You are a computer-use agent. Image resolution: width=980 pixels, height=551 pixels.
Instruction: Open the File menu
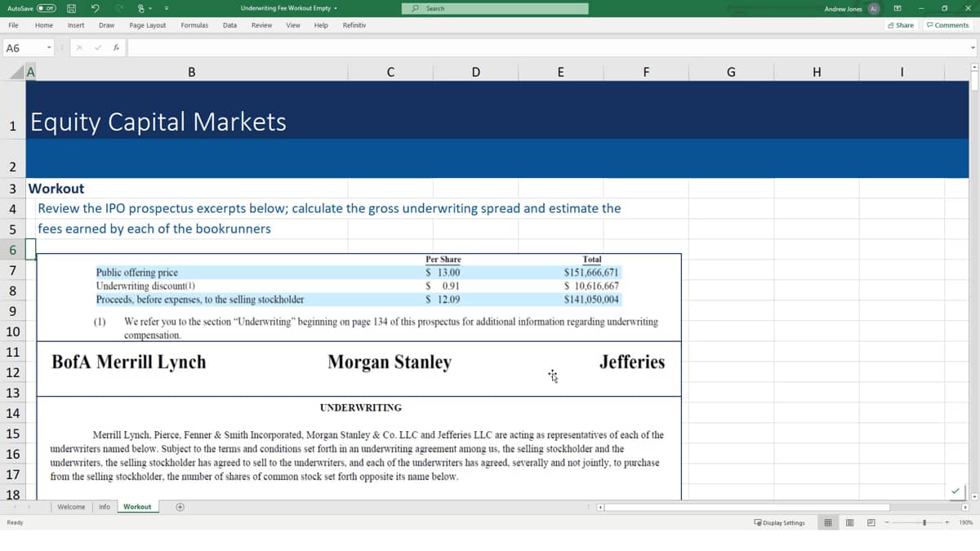tap(14, 25)
